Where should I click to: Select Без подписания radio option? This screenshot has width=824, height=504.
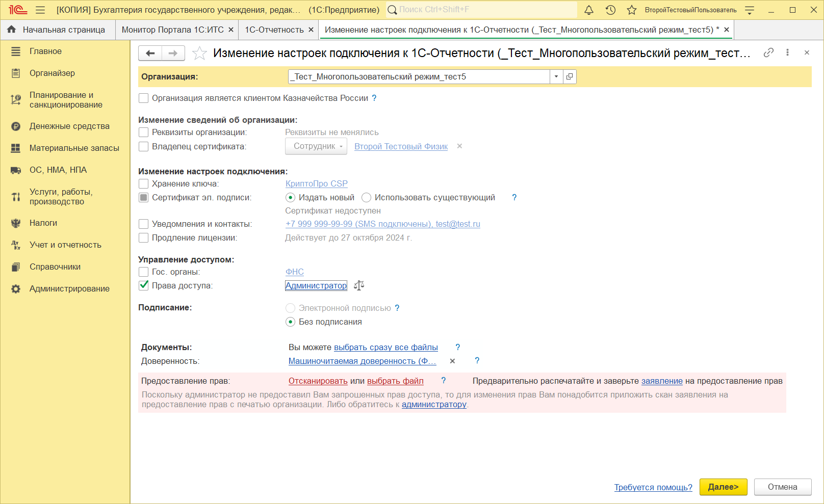[x=291, y=322]
